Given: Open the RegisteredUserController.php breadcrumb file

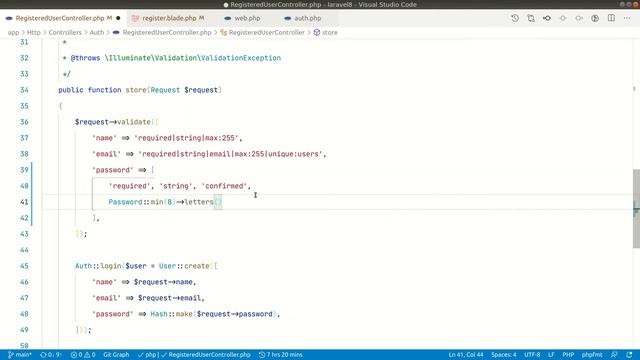Looking at the screenshot, I should pos(167,32).
